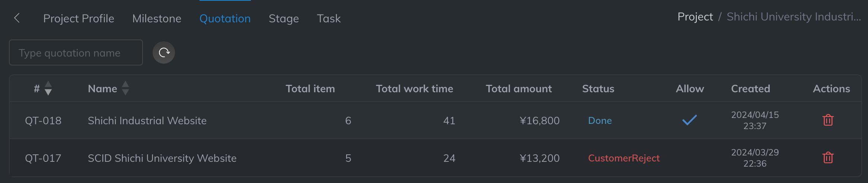Screen dimensions: 868x183
Task: Click the Done status of QT-018
Action: pos(600,121)
